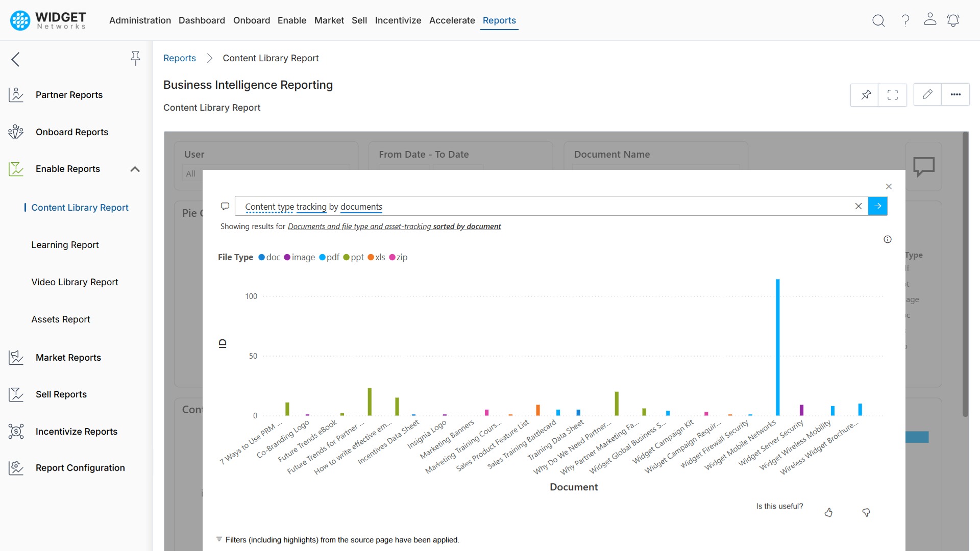Click the zip legend color dot
980x551 pixels.
coord(392,257)
